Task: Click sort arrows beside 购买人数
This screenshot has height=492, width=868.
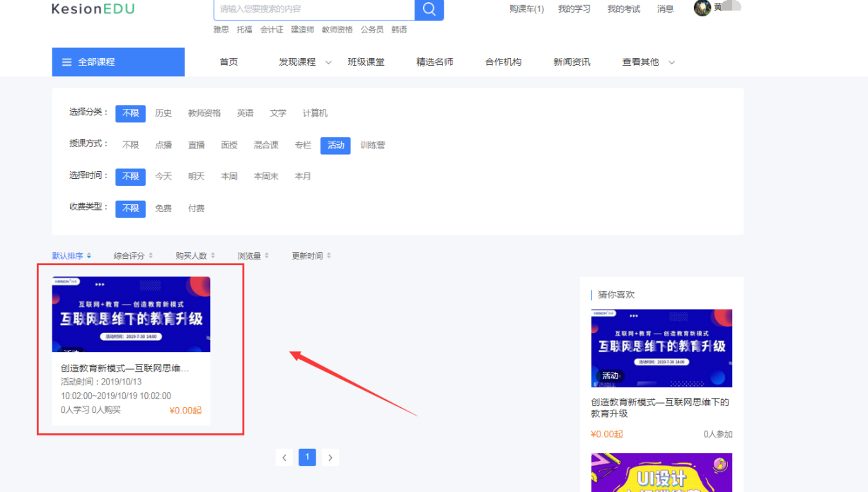Action: click(213, 256)
